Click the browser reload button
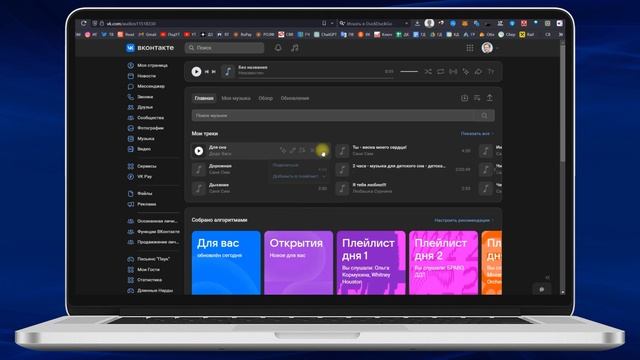Viewport: 640px width, 360px height. pos(83,24)
